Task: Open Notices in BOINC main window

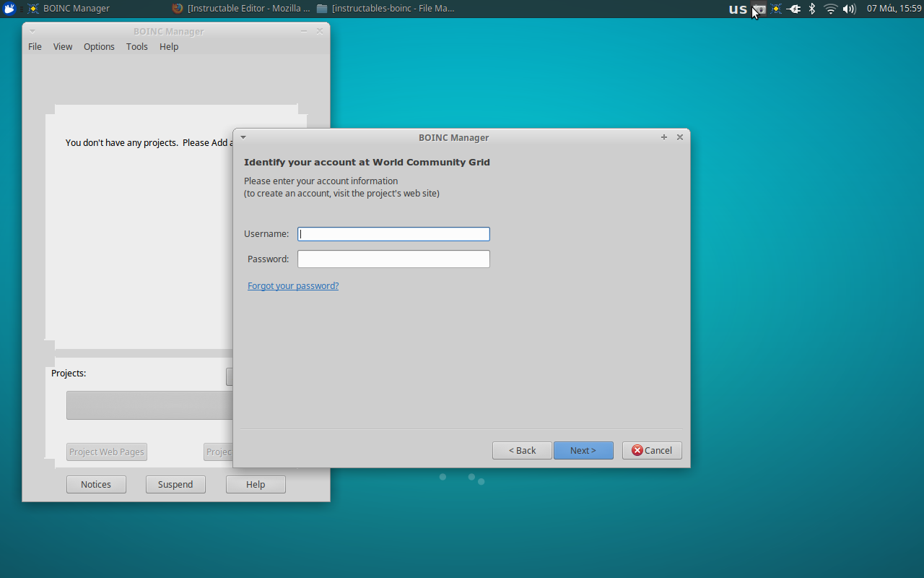Action: click(x=96, y=484)
